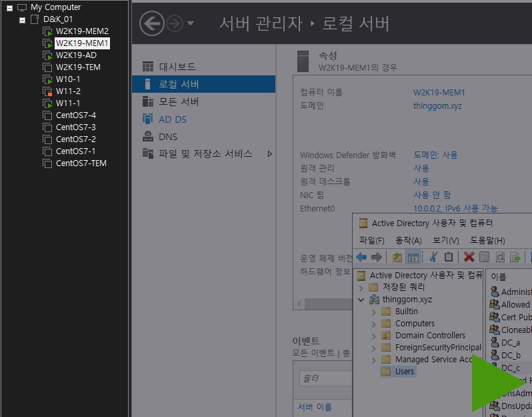Viewport: 532px width, 417px height.
Task: Click the Export list toolbar icon
Action: tap(515, 257)
